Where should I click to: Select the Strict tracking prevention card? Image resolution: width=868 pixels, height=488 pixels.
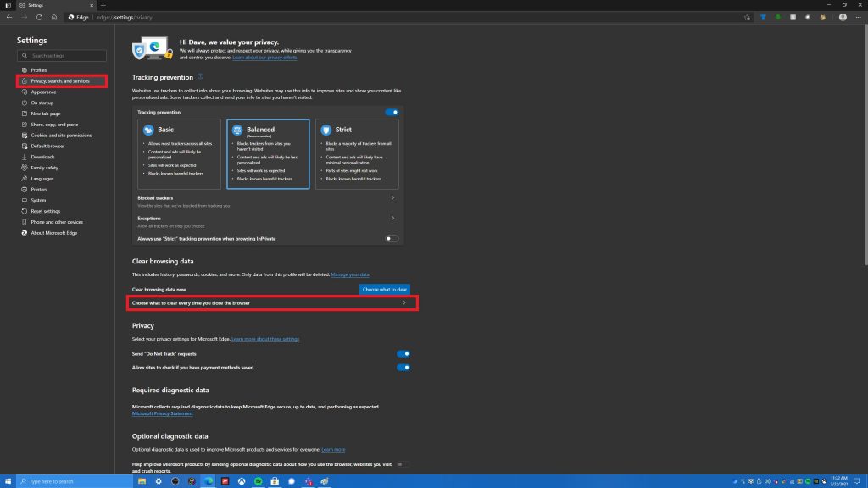tap(357, 154)
